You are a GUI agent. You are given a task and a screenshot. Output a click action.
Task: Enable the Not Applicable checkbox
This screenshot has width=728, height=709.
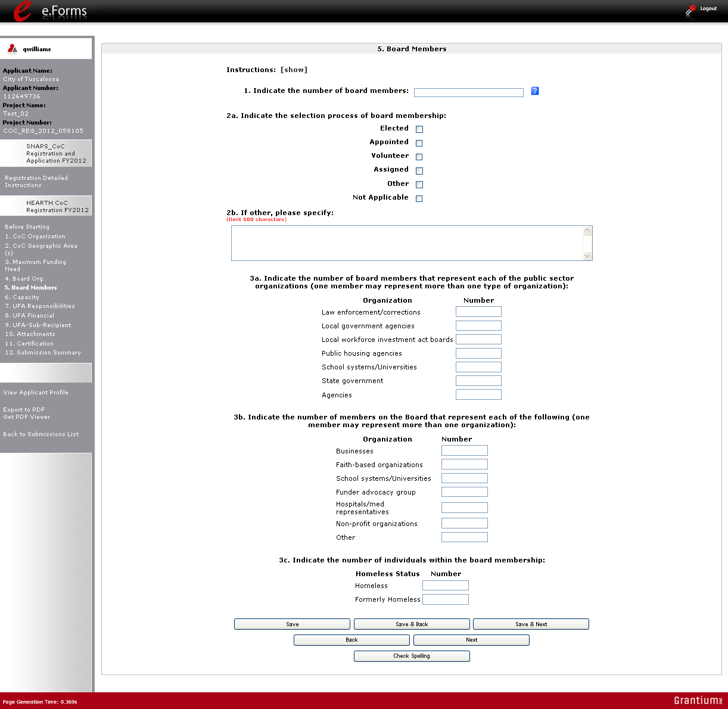pyautogui.click(x=419, y=198)
